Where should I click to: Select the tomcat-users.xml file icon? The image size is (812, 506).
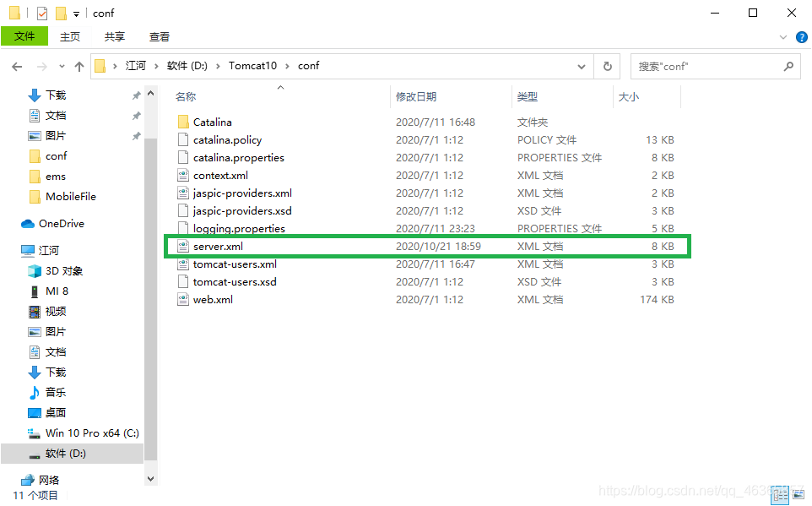(x=183, y=264)
